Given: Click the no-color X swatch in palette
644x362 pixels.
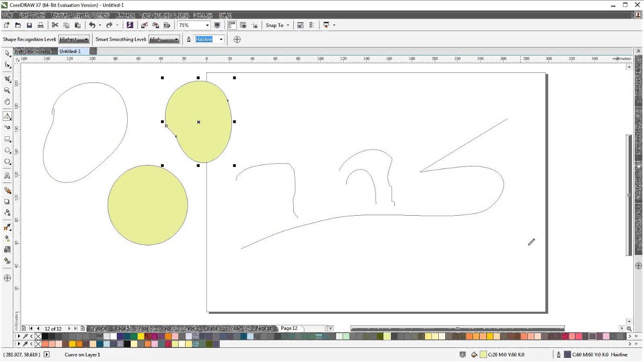Looking at the screenshot, I should [x=38, y=336].
